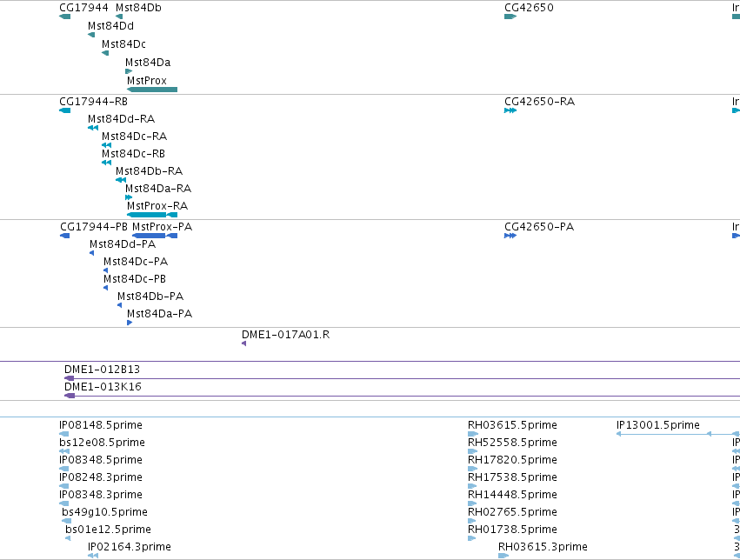The image size is (740, 560).
Task: Click the CG42650 gene label
Action: click(529, 8)
